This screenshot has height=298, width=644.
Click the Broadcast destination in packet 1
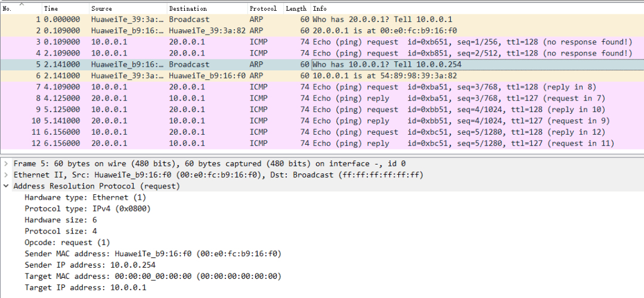coord(189,19)
